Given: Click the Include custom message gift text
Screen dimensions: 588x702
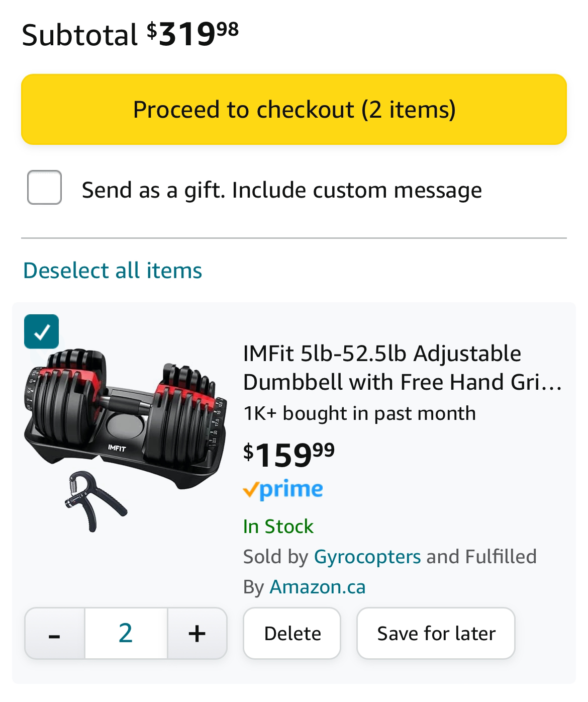Looking at the screenshot, I should [281, 190].
